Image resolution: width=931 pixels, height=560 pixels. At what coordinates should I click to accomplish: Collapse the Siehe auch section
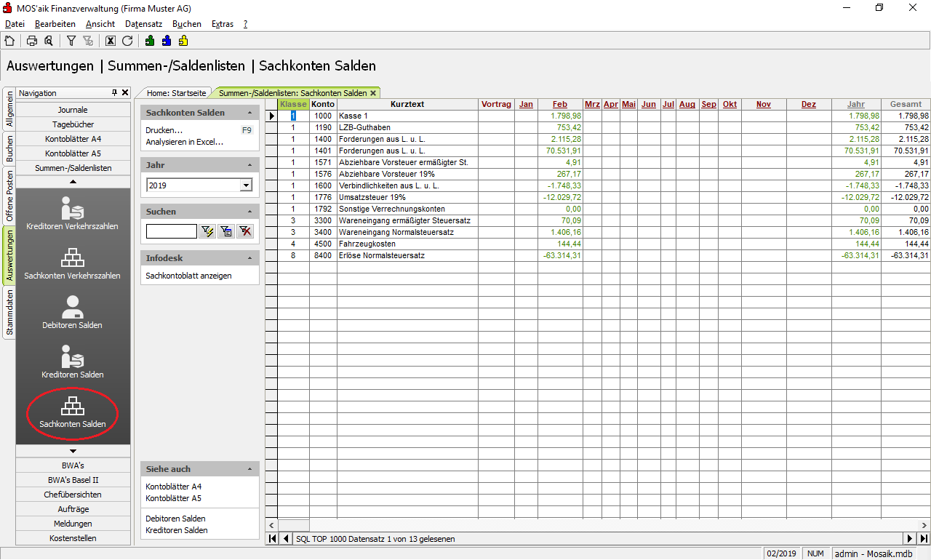(x=250, y=469)
